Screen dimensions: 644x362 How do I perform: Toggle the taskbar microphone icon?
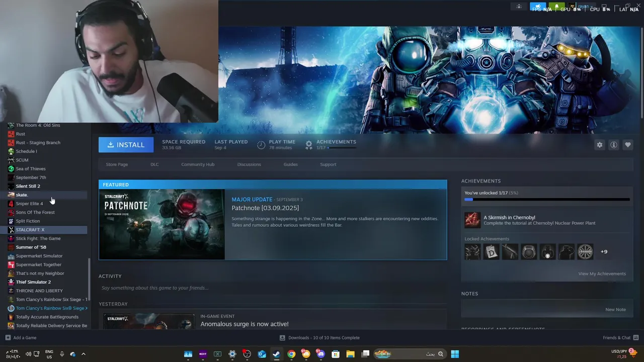pyautogui.click(x=62, y=354)
